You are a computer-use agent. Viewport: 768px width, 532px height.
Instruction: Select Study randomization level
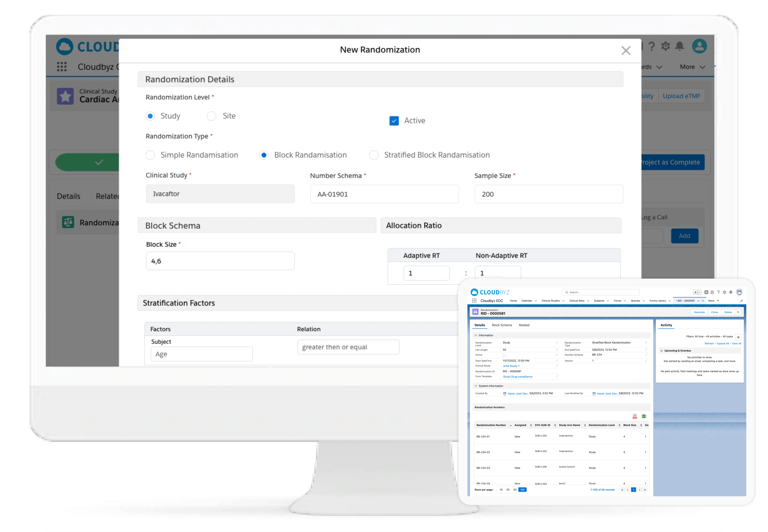(x=150, y=116)
